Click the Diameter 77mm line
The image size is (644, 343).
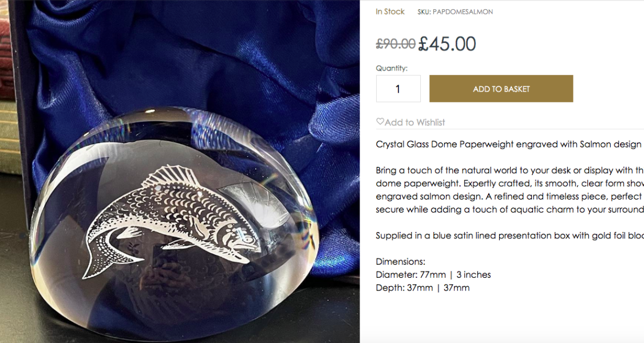(x=433, y=274)
